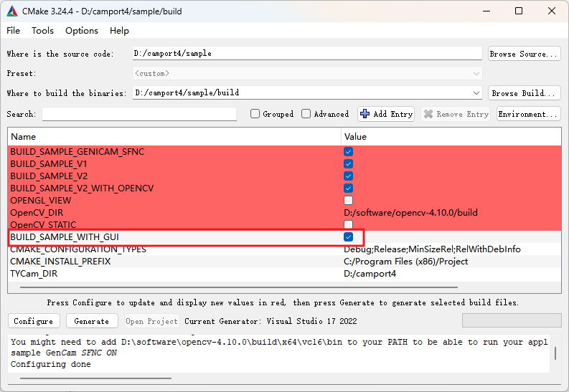Uncheck BUILD_SAMPLE_GENICAM_SFNC option
This screenshot has height=392, width=569.
click(x=349, y=151)
